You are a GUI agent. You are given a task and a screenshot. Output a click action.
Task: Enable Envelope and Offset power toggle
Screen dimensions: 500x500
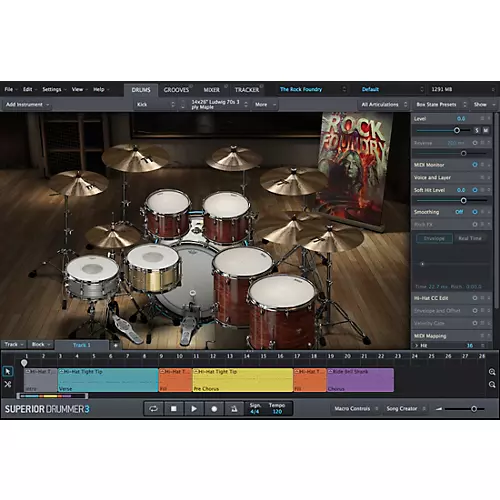click(475, 311)
